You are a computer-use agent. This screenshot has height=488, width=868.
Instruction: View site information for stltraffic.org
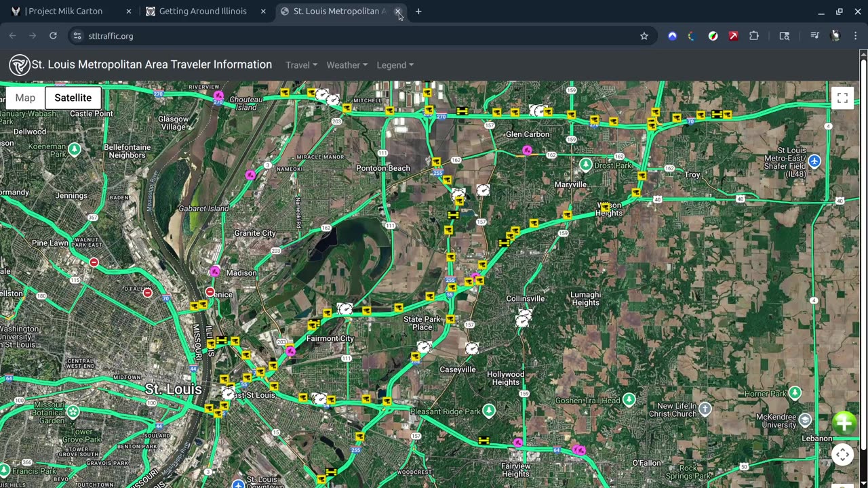[x=77, y=36]
